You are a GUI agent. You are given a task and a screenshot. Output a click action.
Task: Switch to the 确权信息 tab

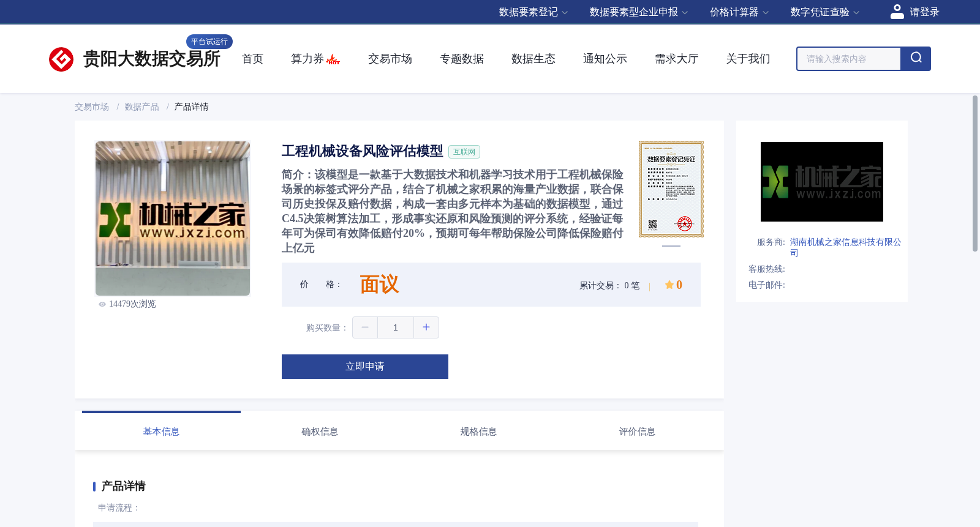click(x=320, y=432)
